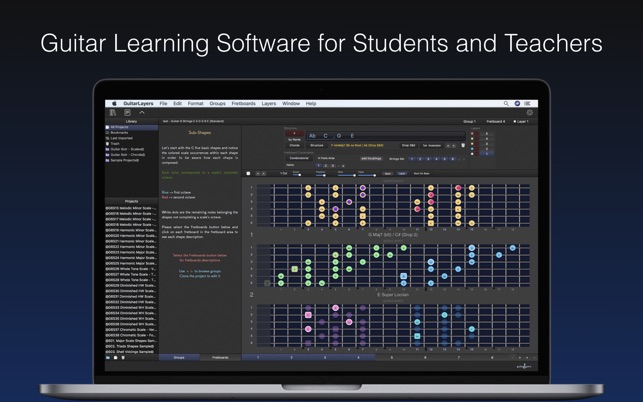Open the 1st Inversion dropdown
The width and height of the screenshot is (643, 402).
coord(432,145)
